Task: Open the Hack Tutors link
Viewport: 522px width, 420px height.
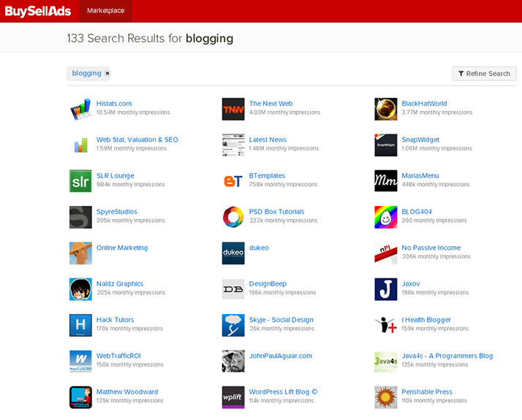Action: 115,320
